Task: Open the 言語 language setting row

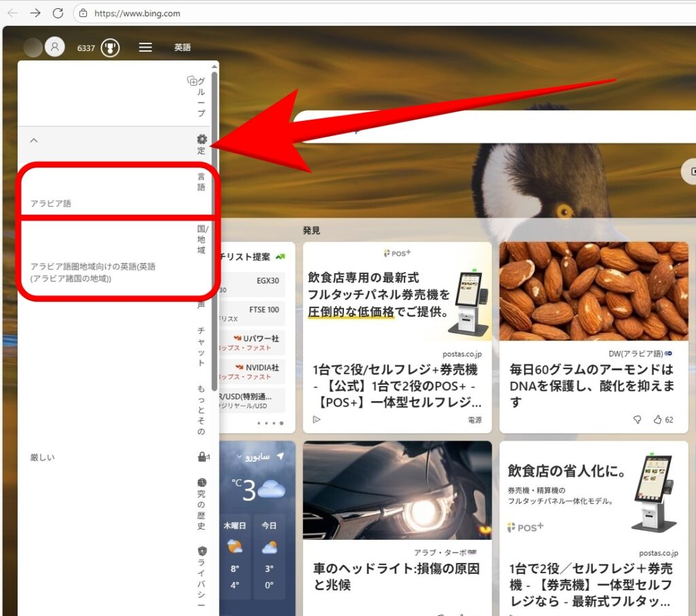Action: click(x=116, y=190)
